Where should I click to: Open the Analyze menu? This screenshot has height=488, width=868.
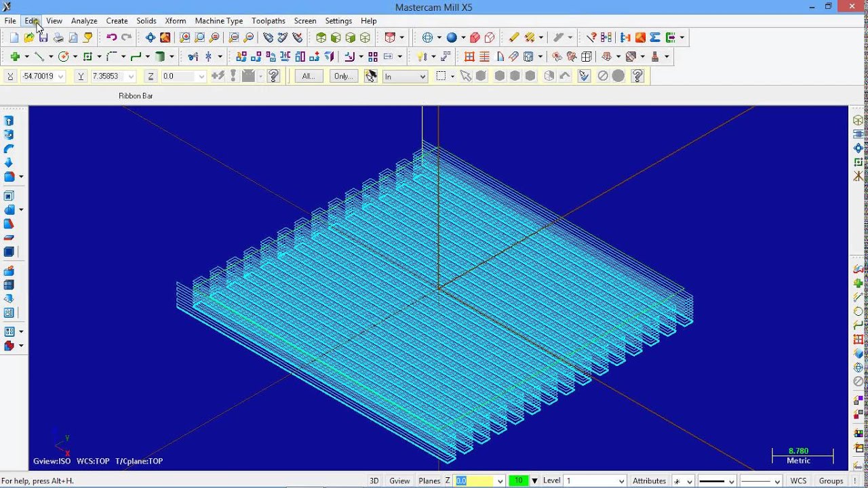pyautogui.click(x=84, y=21)
